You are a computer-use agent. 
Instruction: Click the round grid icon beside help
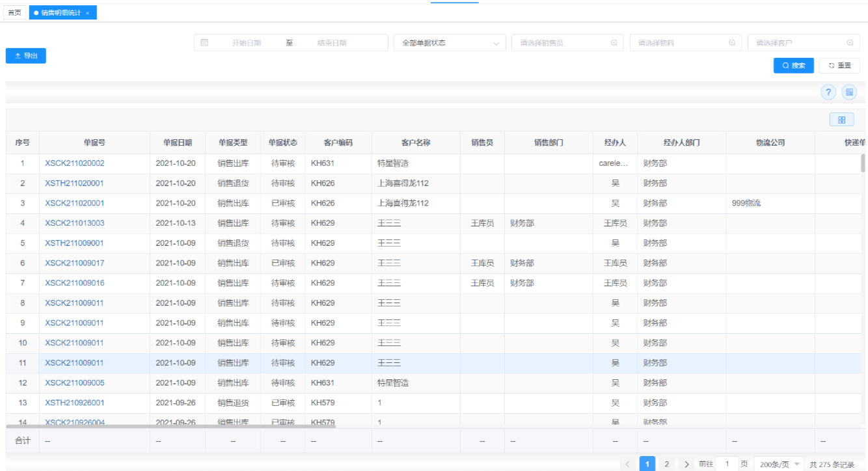coord(849,92)
